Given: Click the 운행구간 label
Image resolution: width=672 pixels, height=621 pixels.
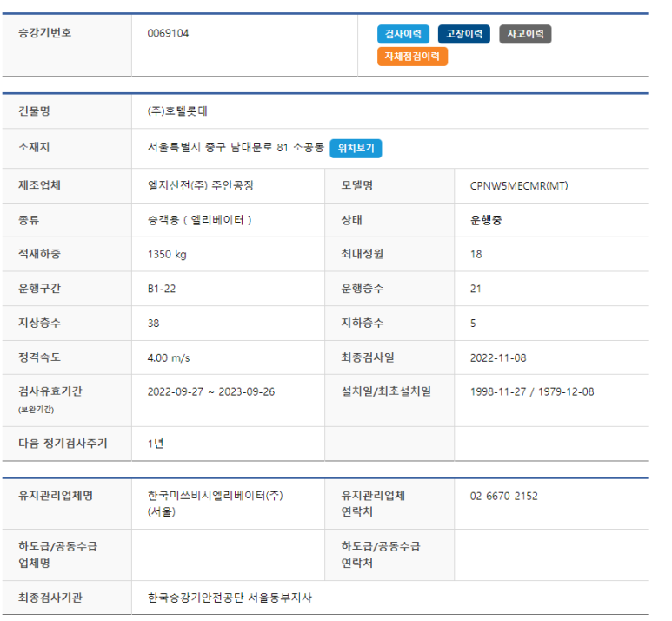Looking at the screenshot, I should pos(39,289).
